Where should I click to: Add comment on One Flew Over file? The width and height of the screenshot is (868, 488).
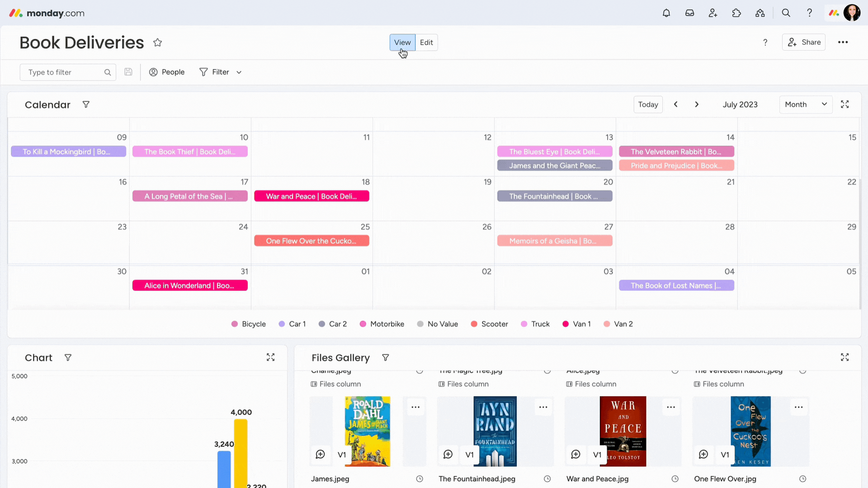click(x=703, y=455)
